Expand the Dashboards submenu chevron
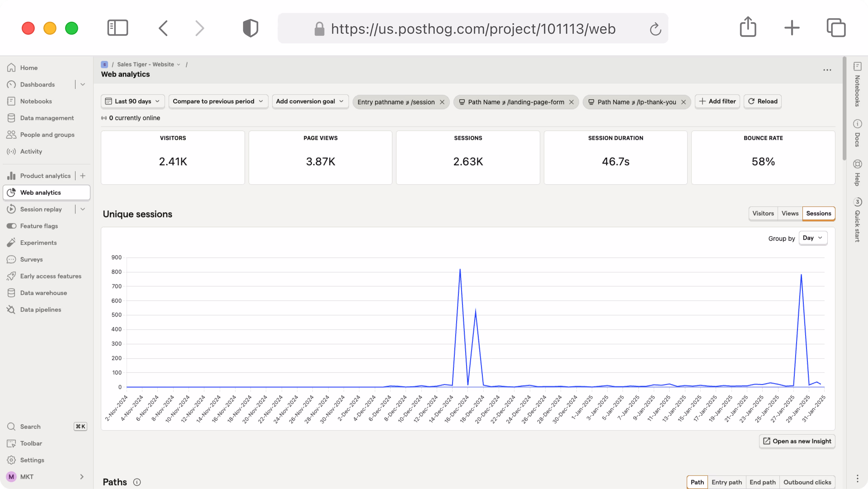 tap(83, 85)
